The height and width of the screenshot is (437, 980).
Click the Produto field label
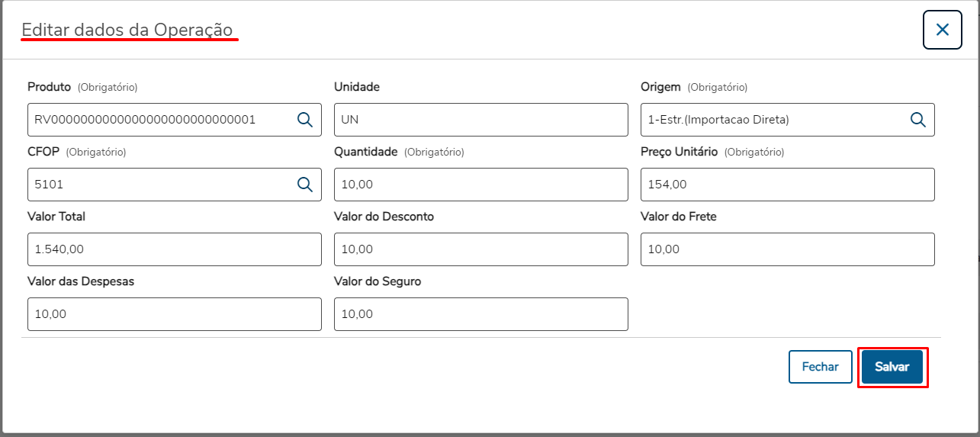click(x=49, y=87)
